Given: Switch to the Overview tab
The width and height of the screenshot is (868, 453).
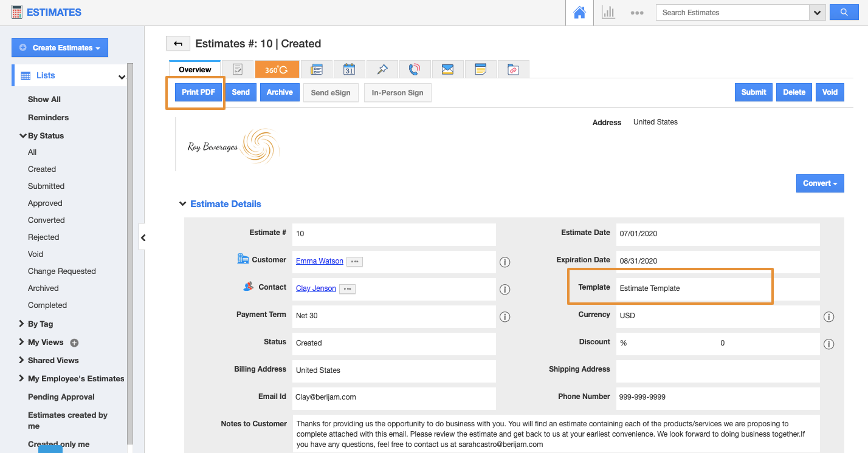Looking at the screenshot, I should tap(195, 70).
